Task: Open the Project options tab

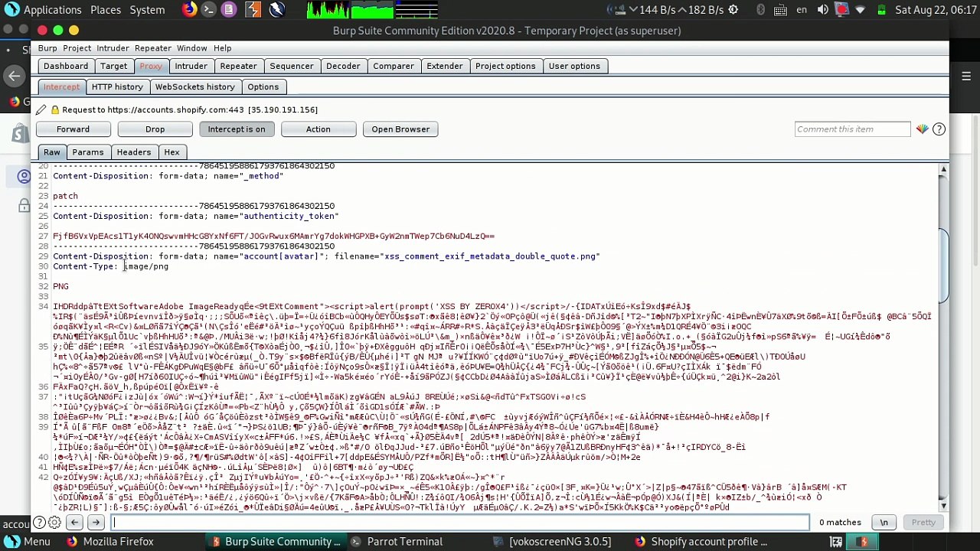Action: click(x=505, y=66)
